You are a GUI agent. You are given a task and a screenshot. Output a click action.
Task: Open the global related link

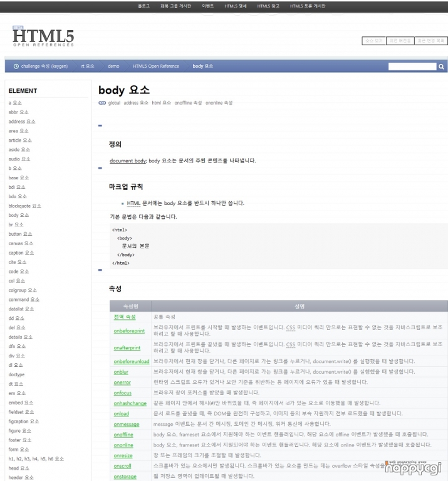coord(114,103)
